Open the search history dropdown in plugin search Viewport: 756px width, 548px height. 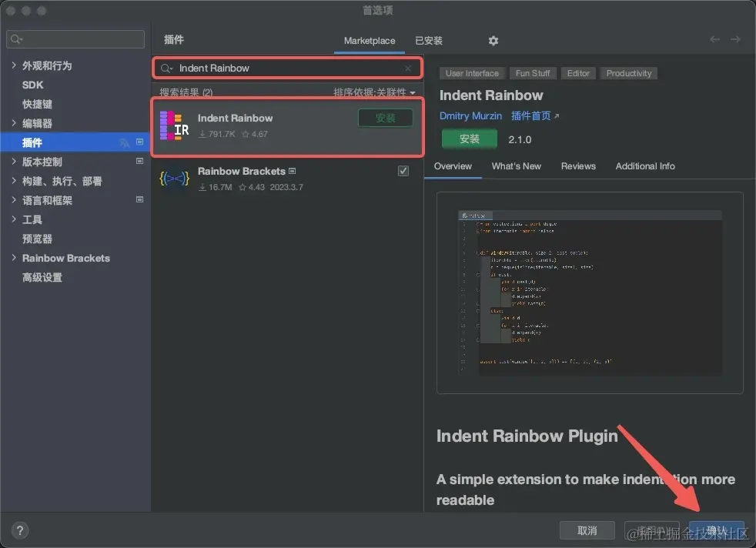171,69
